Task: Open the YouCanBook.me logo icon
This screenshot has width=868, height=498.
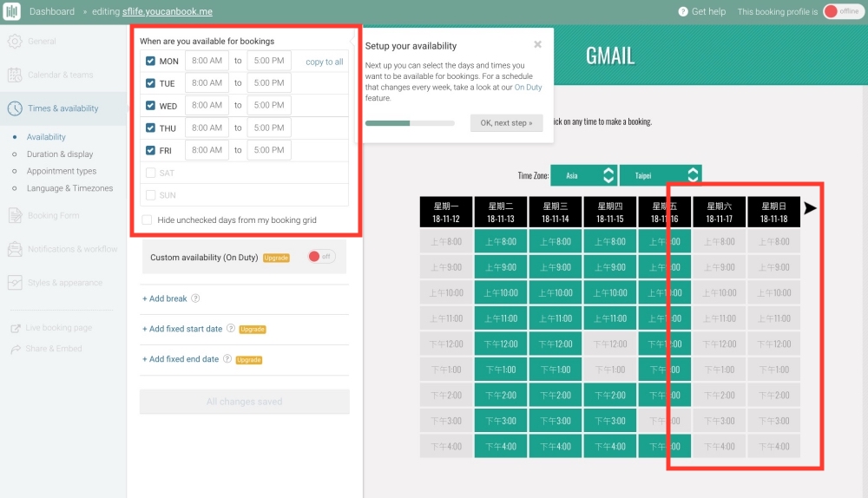Action: [11, 11]
